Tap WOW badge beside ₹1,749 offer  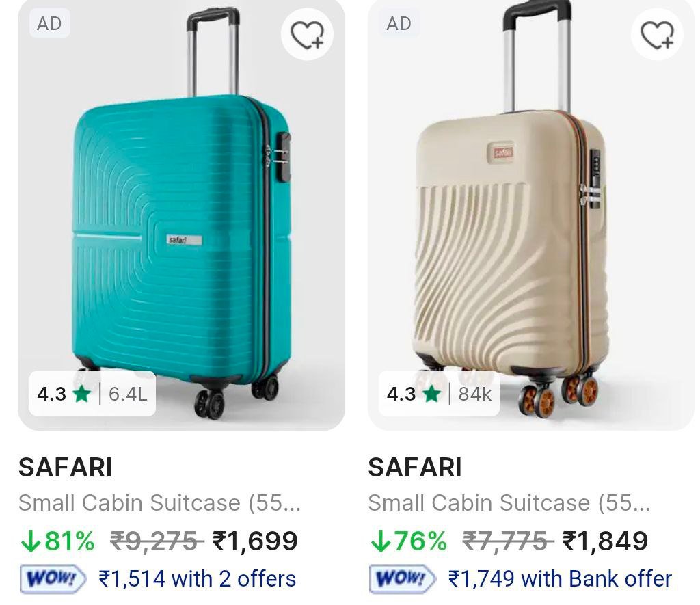coord(403,579)
